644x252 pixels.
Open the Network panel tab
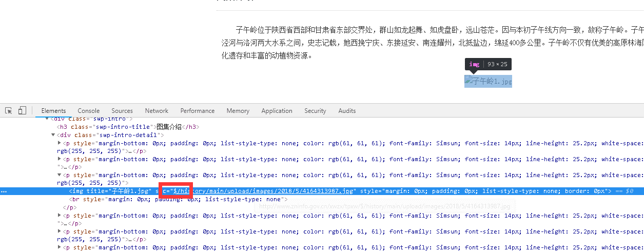[x=157, y=111]
